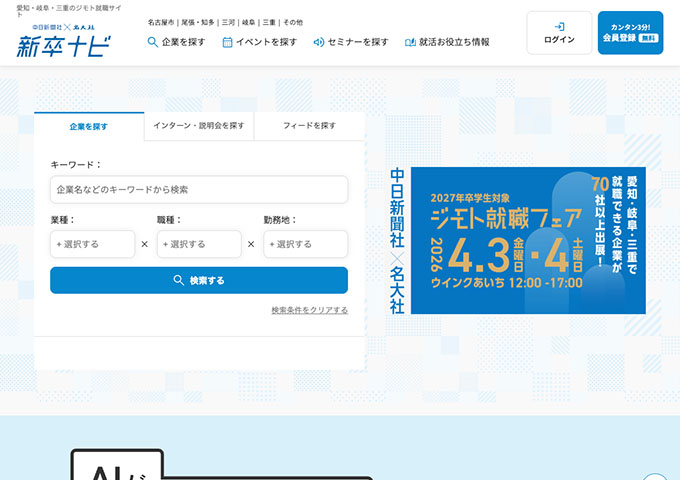Click the calendar icon beside イベントを探す
This screenshot has height=480, width=680.
(x=227, y=42)
